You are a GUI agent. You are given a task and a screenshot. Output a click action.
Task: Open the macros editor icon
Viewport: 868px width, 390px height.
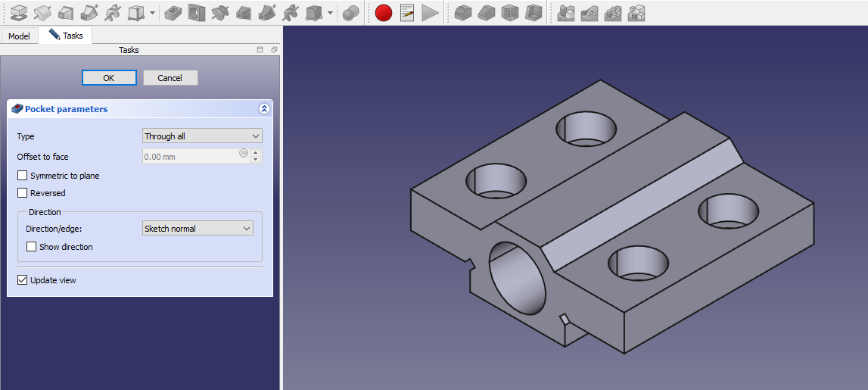tap(407, 13)
